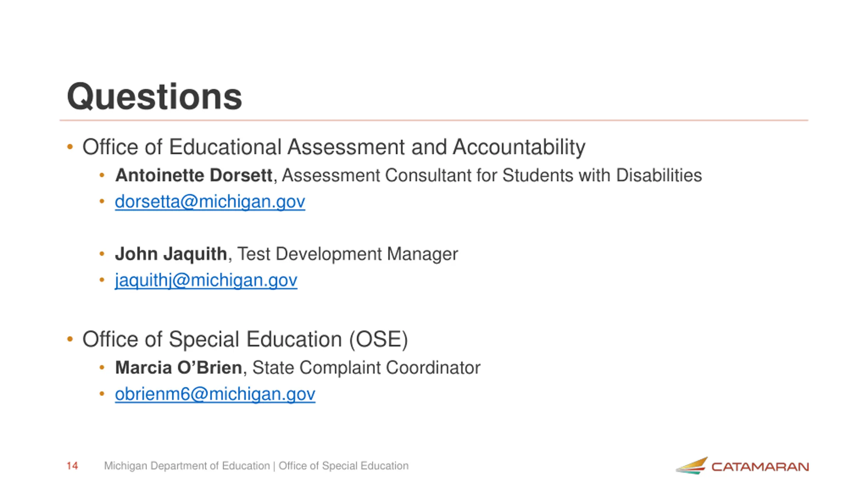Open the obrienm6@michigan.gov email link
This screenshot has width=868, height=488.
[x=215, y=394]
